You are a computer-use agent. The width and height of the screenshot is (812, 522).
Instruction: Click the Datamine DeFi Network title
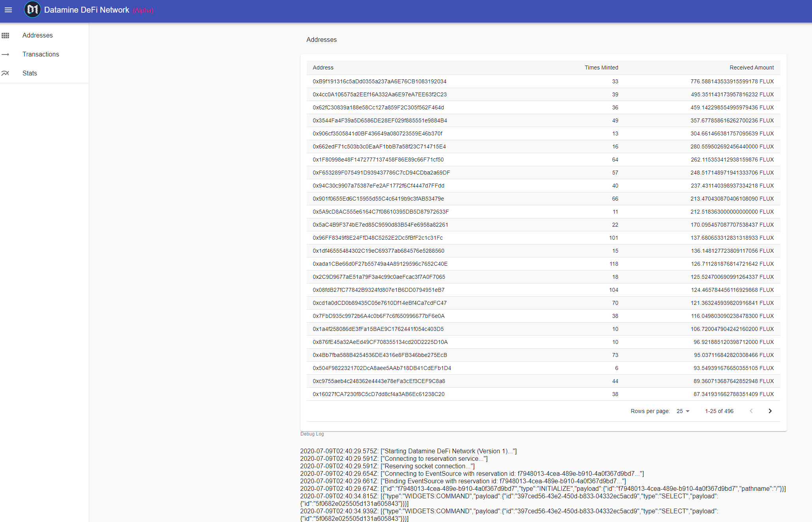86,10
